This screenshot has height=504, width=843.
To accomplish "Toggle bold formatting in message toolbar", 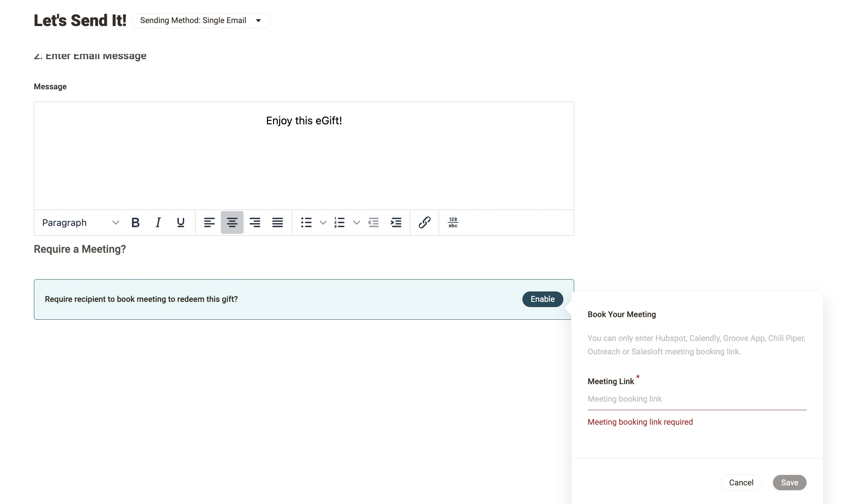I will click(x=136, y=223).
